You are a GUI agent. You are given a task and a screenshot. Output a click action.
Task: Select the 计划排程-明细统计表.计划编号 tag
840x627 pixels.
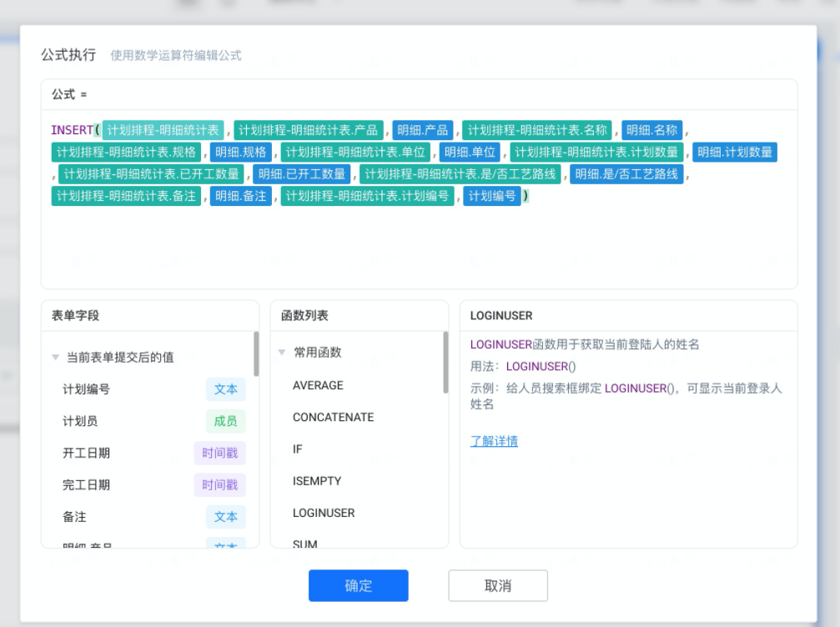(368, 196)
